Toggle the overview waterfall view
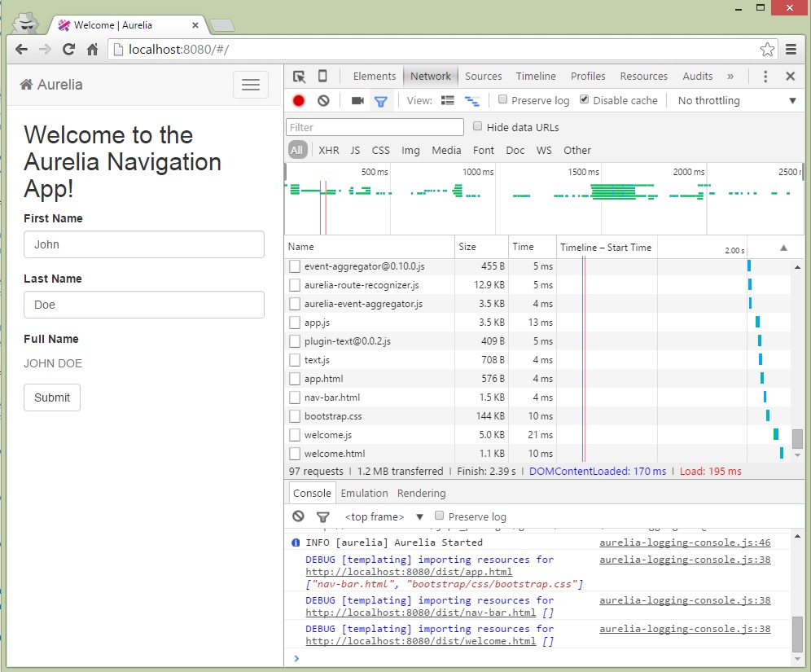Image resolution: width=811 pixels, height=672 pixels. click(x=471, y=101)
